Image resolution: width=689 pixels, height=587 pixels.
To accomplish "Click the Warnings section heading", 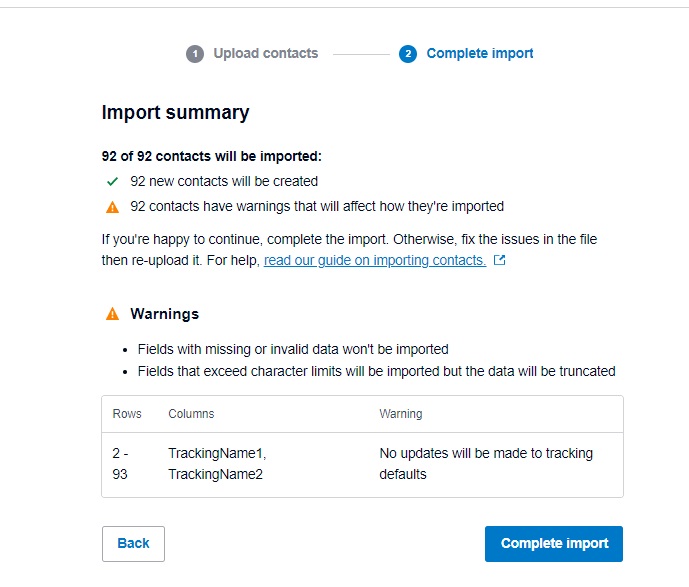I will coord(164,314).
